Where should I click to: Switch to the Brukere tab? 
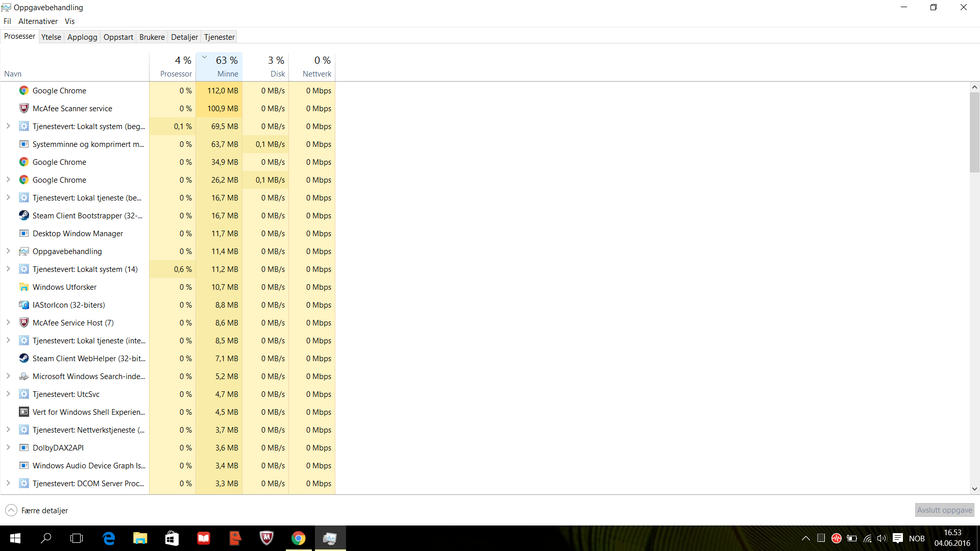[152, 37]
